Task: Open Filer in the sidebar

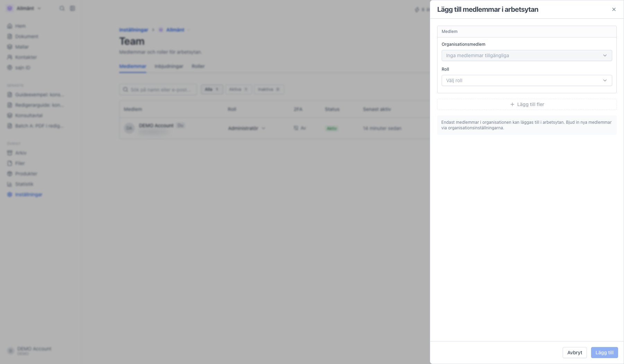Action: 16,163
